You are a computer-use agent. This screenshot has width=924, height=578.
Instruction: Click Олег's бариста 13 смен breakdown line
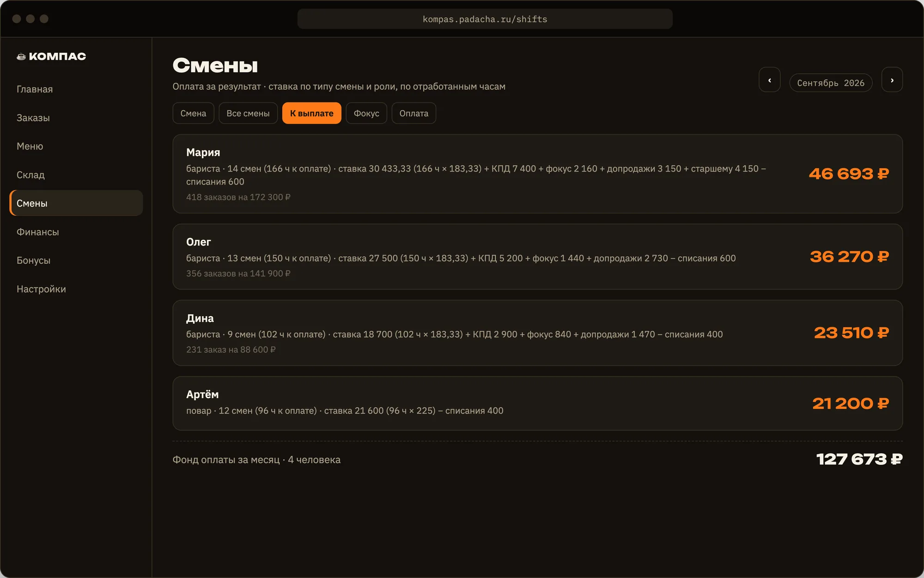461,258
